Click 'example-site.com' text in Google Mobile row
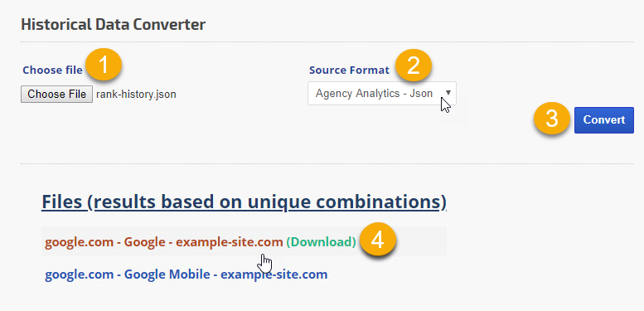The width and height of the screenshot is (644, 311). click(274, 274)
